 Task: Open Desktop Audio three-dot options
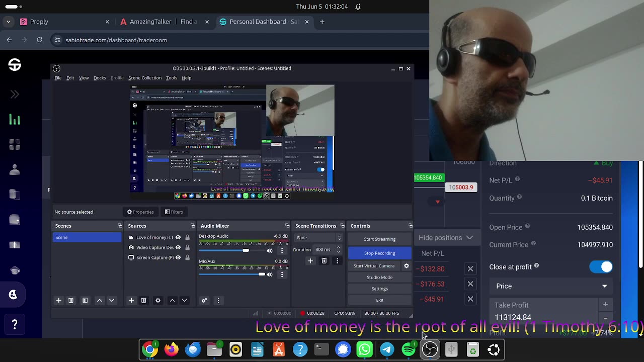click(282, 250)
